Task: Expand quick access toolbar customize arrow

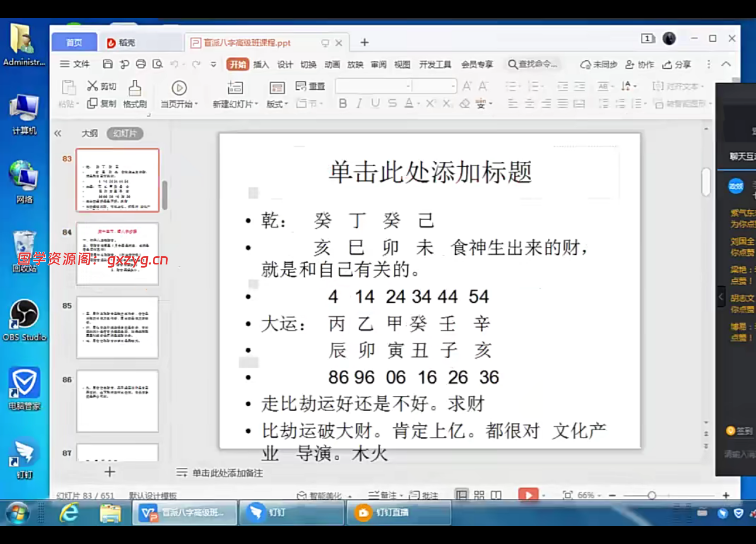Action: [213, 64]
